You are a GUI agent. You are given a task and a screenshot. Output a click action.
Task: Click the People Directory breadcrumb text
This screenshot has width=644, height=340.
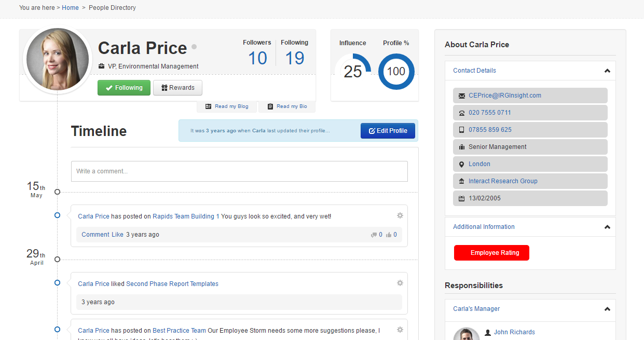pos(112,8)
